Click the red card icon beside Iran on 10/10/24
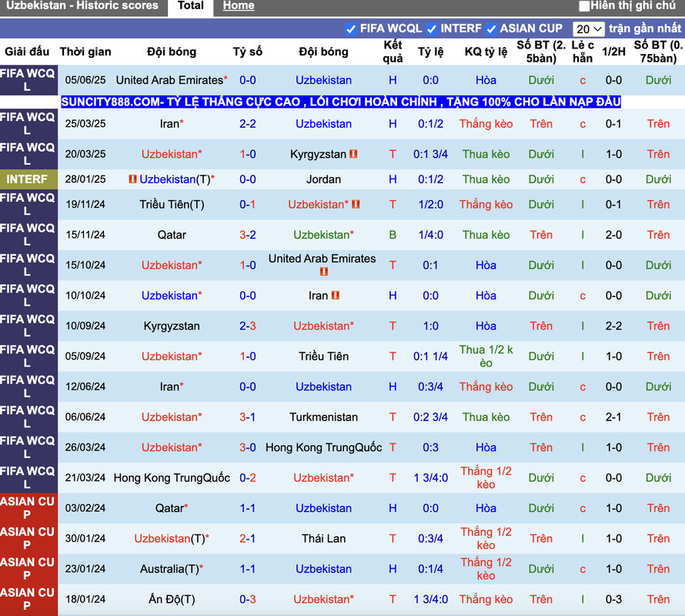This screenshot has width=685, height=616. [335, 296]
